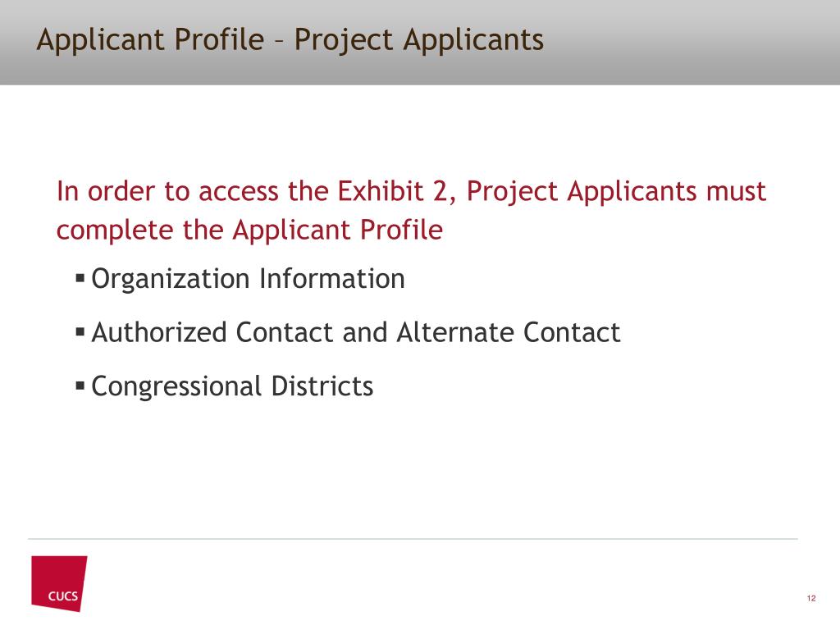Click the words complete the Applicant Profile
This screenshot has width=840, height=630.
coord(249,231)
